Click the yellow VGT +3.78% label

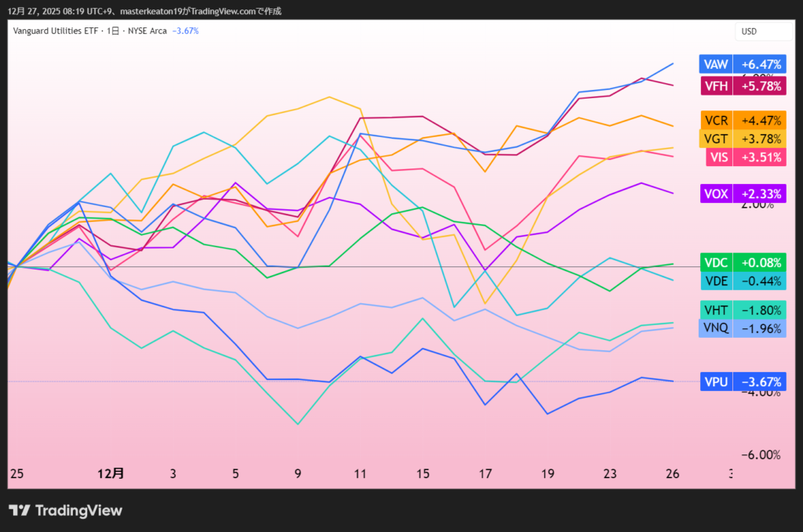click(x=743, y=139)
